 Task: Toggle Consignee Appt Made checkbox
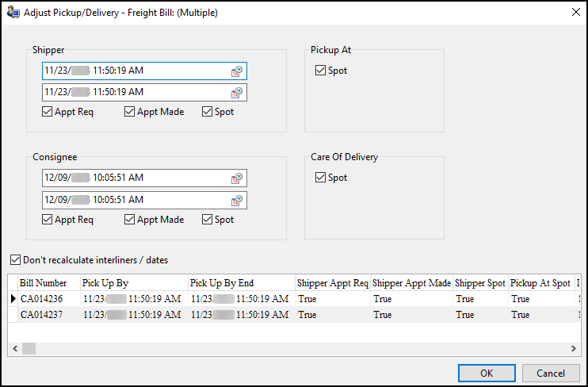click(130, 220)
